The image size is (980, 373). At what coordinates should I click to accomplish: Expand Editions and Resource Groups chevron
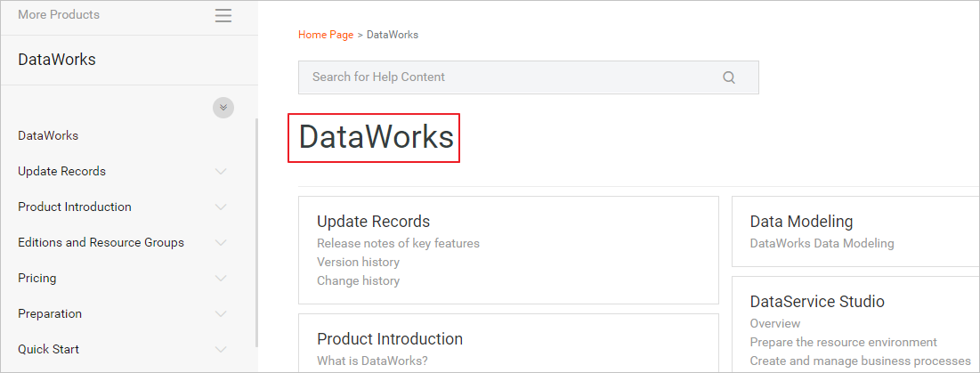[x=221, y=242]
